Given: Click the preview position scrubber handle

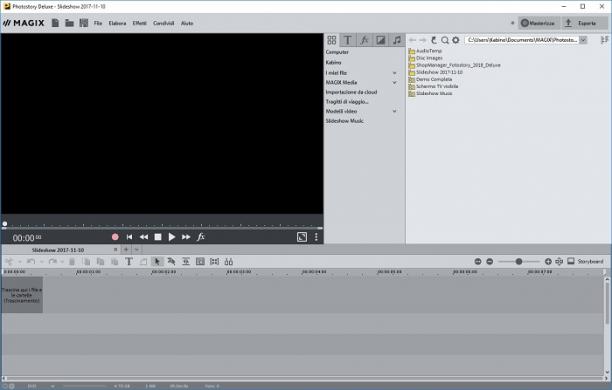Looking at the screenshot, I should [5, 224].
